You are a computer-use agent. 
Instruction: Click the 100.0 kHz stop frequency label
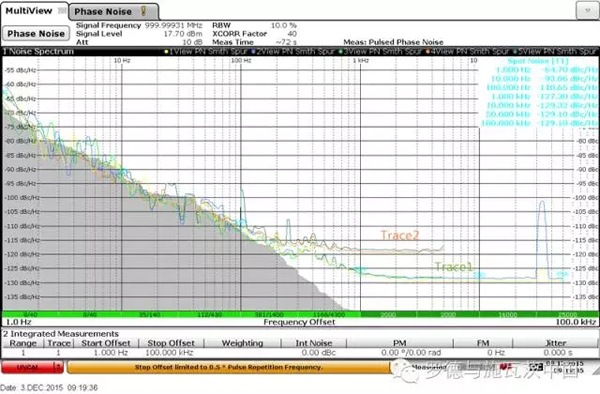576,322
